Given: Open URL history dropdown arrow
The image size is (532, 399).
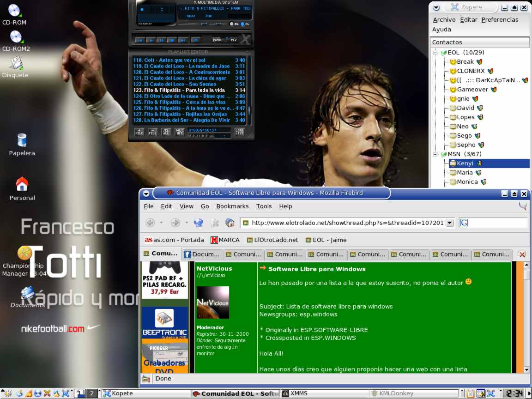Looking at the screenshot, I should 449,223.
